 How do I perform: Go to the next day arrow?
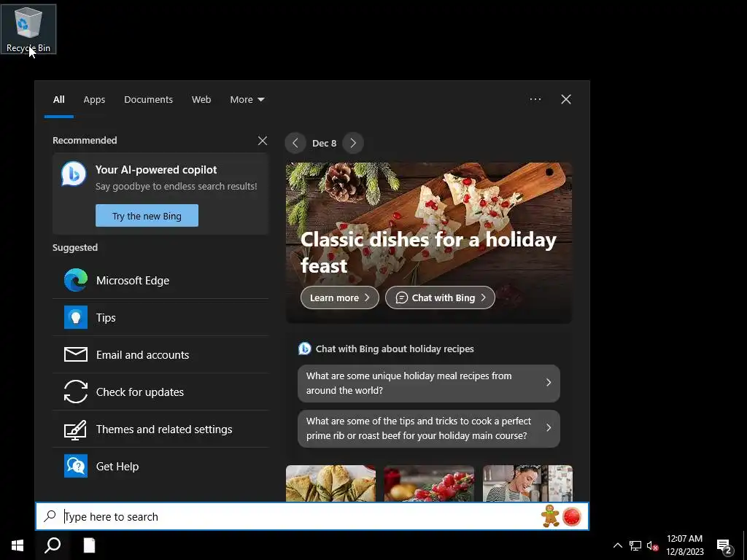(x=353, y=143)
